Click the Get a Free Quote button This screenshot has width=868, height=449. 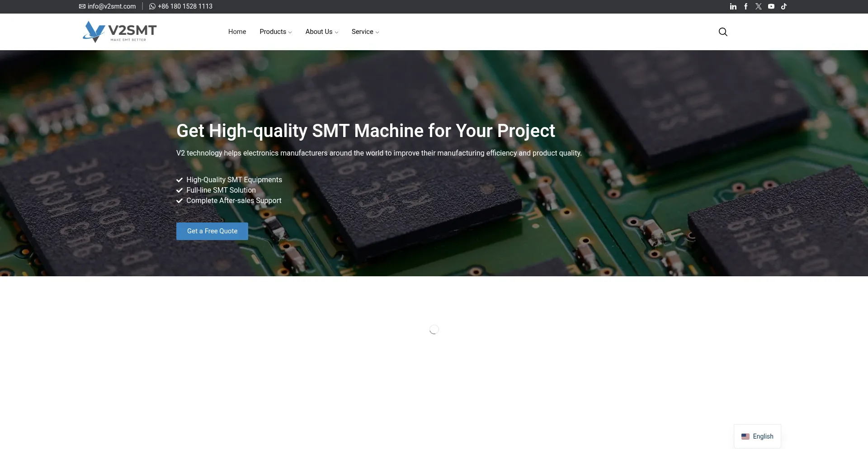pyautogui.click(x=212, y=231)
